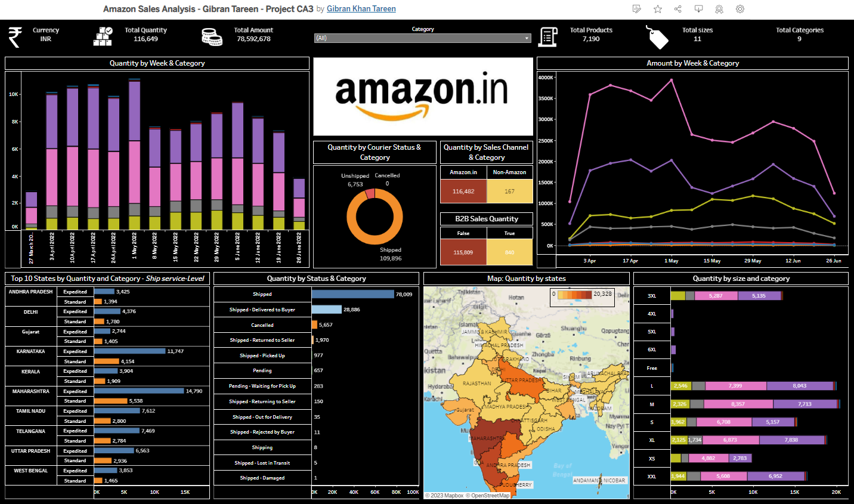Image resolution: width=854 pixels, height=504 pixels.
Task: Click the map color legend gradient scale
Action: pos(575,295)
